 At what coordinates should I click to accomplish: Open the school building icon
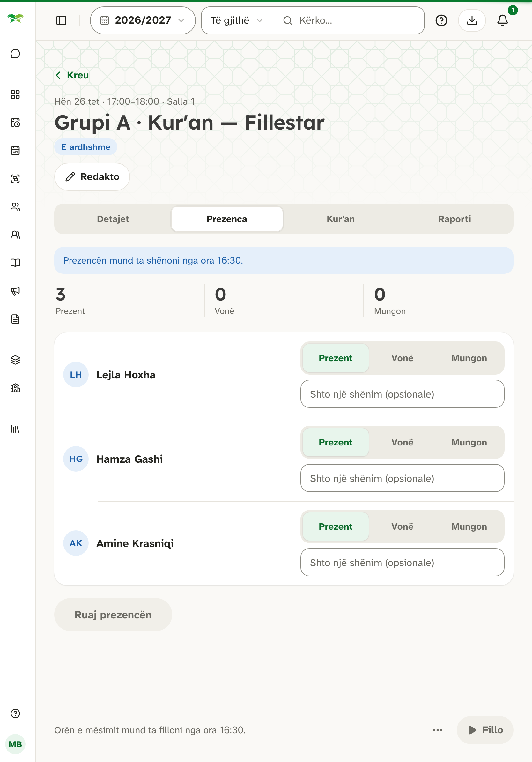[15, 388]
